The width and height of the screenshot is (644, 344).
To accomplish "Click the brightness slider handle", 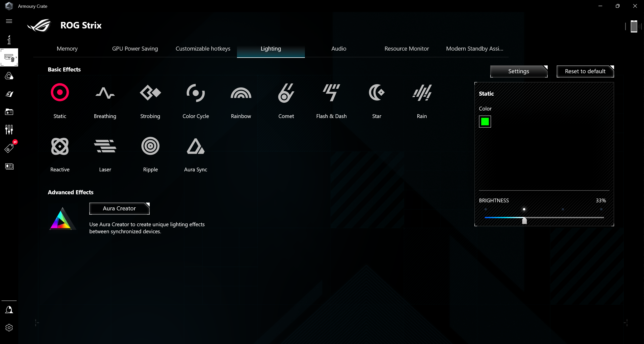I will pyautogui.click(x=524, y=221).
